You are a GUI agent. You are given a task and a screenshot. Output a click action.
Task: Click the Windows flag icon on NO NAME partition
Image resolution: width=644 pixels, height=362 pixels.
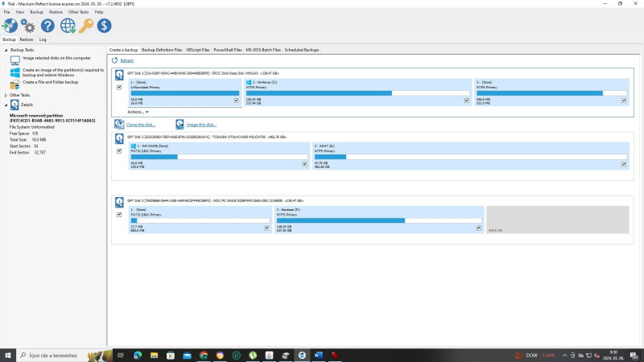(x=133, y=146)
